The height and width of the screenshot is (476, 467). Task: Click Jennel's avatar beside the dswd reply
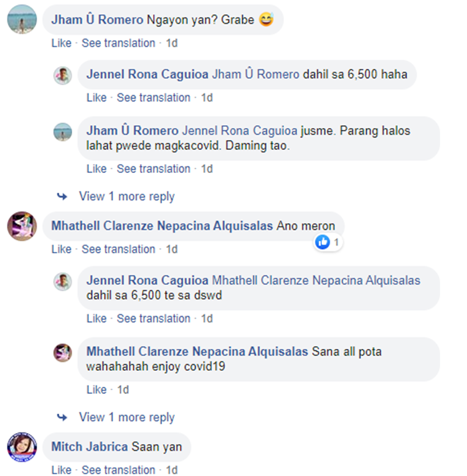[x=63, y=282]
